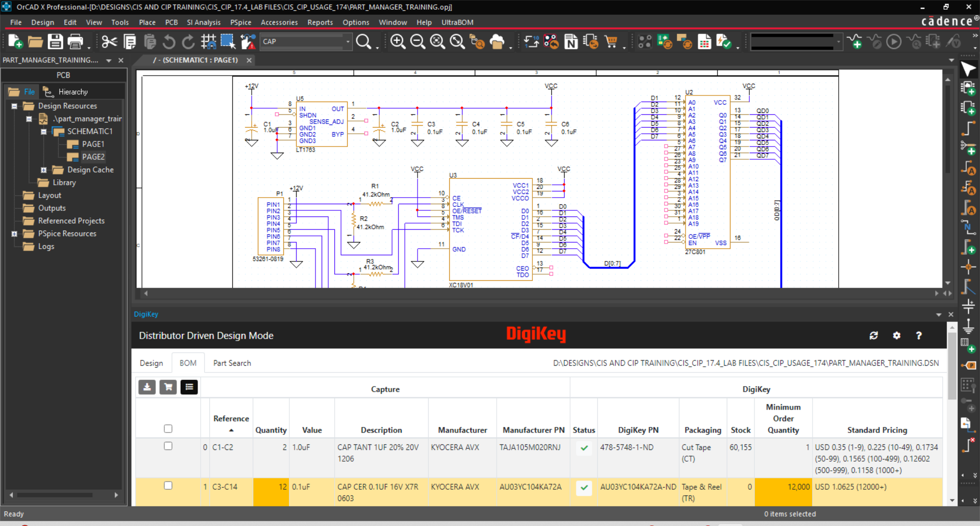Tick checkbox for C1-C2 row
980x526 pixels.
pyautogui.click(x=168, y=446)
